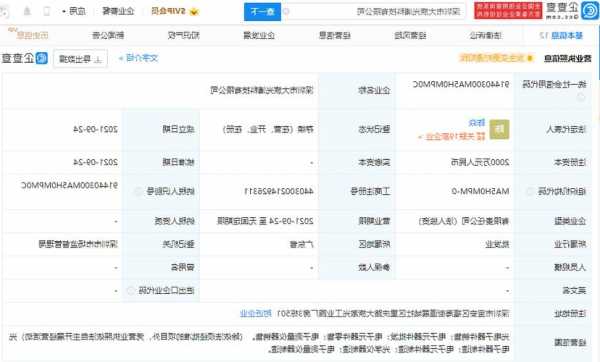Click the mobile phone icon in the header
Viewport: 600px width, 362px height.
(47, 11)
